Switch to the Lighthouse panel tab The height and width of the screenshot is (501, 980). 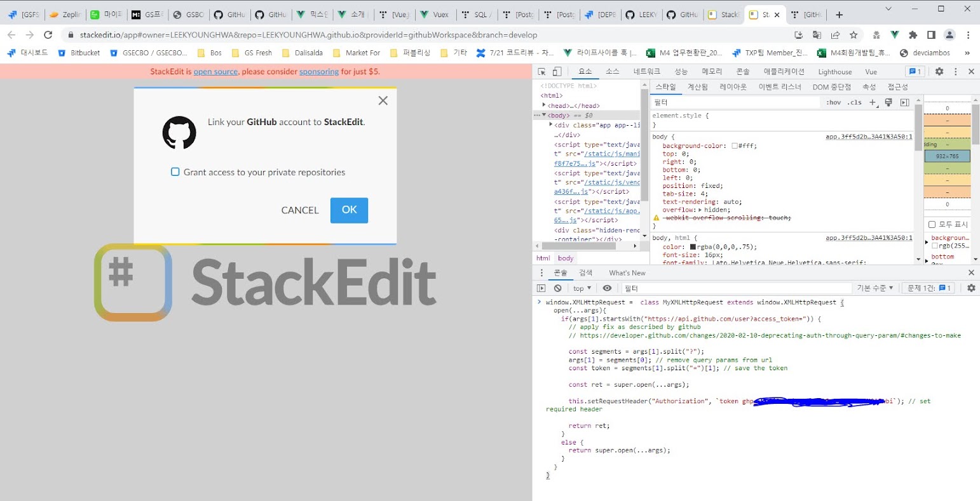(834, 72)
